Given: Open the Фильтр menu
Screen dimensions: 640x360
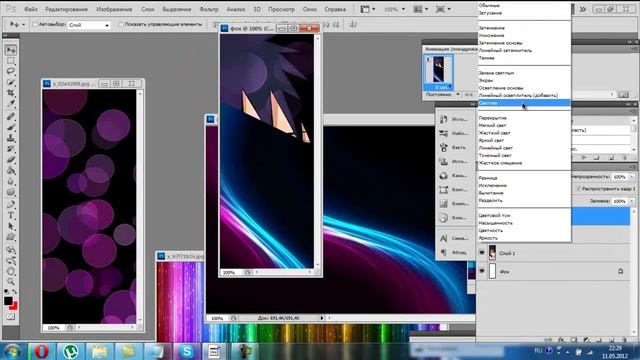Looking at the screenshot, I should pos(209,9).
